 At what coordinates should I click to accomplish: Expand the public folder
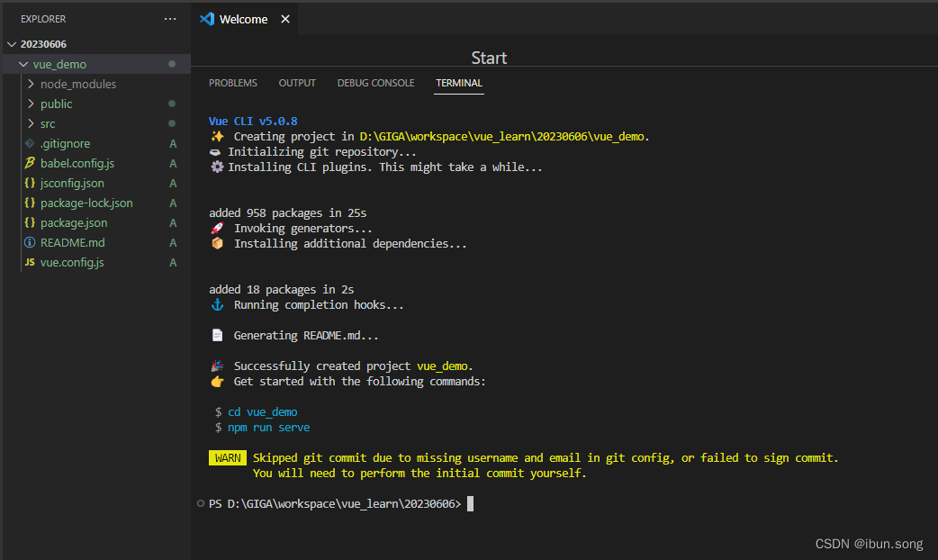[x=31, y=104]
